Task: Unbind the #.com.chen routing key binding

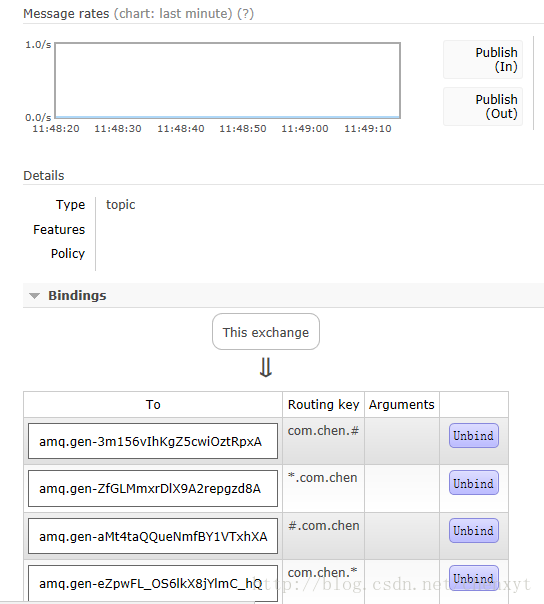Action: 473,531
